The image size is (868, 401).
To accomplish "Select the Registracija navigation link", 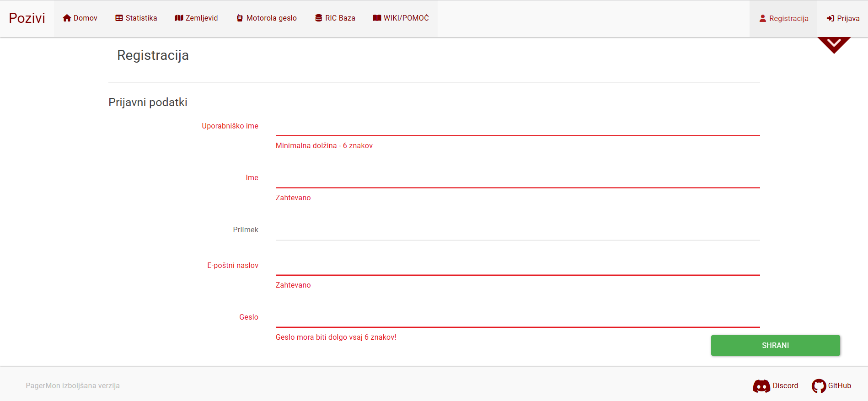I will click(x=783, y=19).
